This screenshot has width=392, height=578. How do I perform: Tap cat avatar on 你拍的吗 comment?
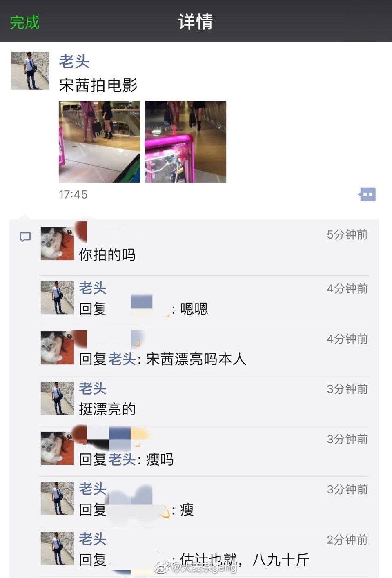coord(58,244)
